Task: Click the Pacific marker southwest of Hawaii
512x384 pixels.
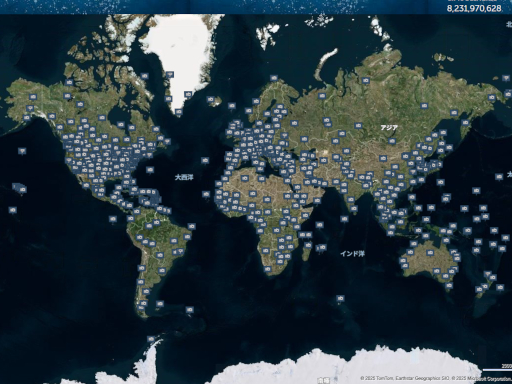Action: tap(13, 210)
